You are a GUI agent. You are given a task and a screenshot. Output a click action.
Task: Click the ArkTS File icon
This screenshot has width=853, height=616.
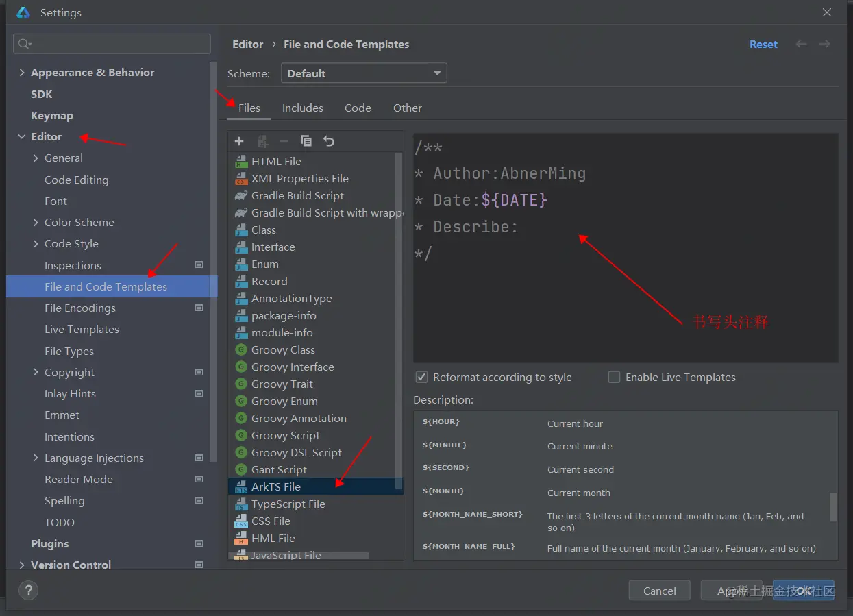click(241, 487)
